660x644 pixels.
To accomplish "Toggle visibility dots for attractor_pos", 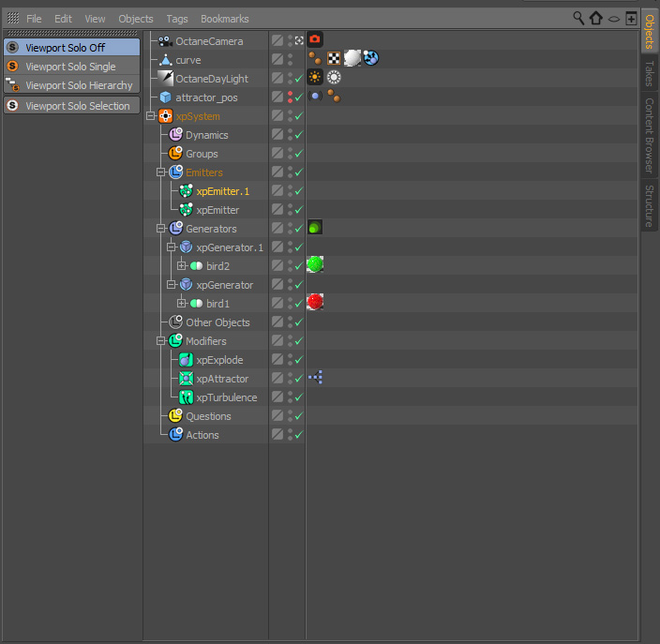I will [x=290, y=97].
